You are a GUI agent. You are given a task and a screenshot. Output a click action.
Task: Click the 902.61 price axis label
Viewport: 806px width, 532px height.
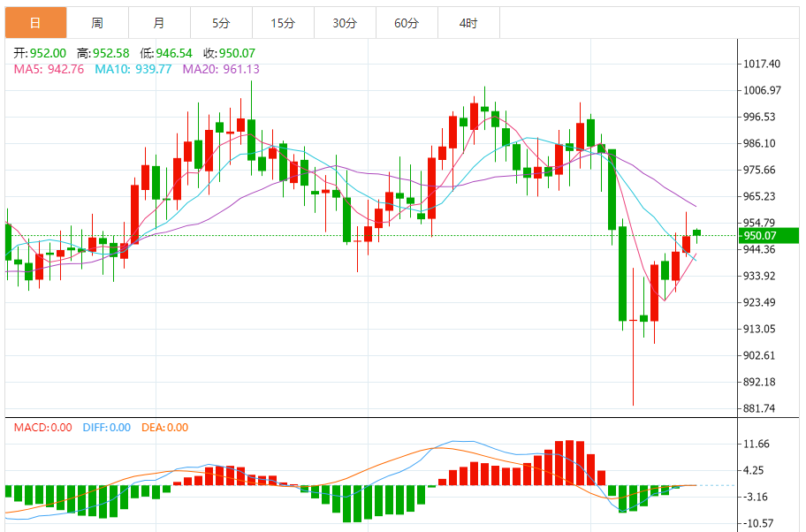[759, 355]
